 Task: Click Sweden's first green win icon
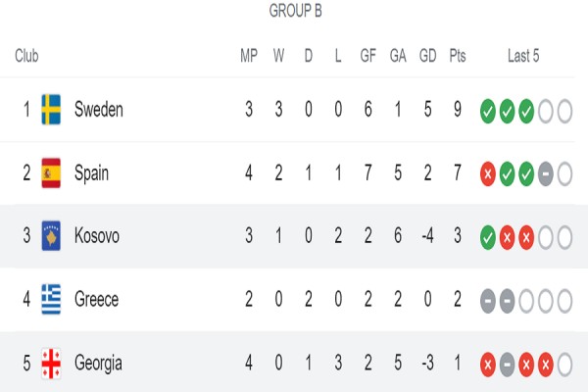tap(488, 110)
